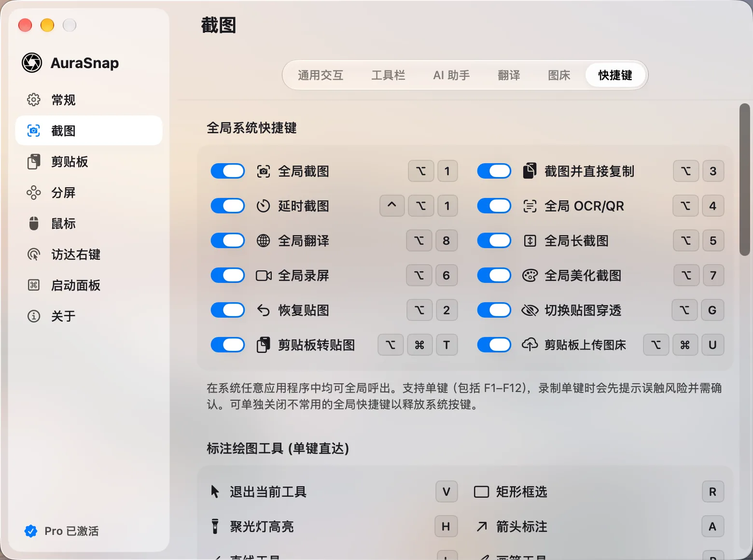The width and height of the screenshot is (753, 560).
Task: Disable the 全局 OCR/QR toggle
Action: point(494,206)
